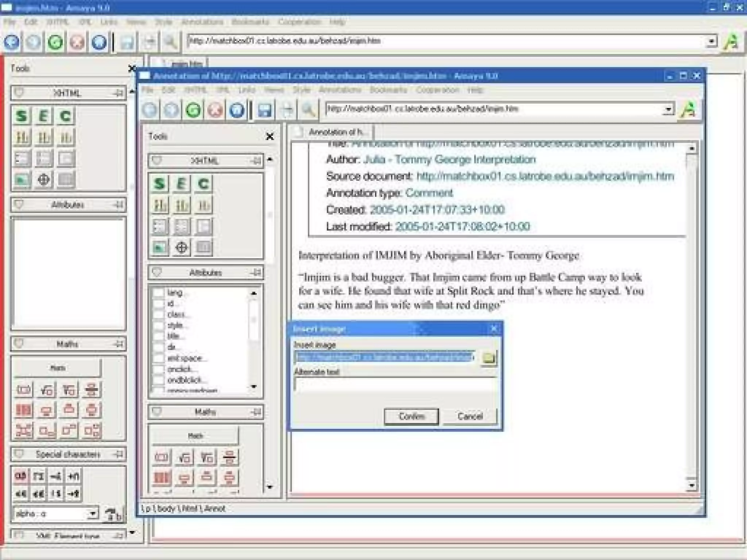Viewport: 747px width, 560px height.
Task: Open the 'alpha' special character dropdown
Action: pyautogui.click(x=93, y=513)
